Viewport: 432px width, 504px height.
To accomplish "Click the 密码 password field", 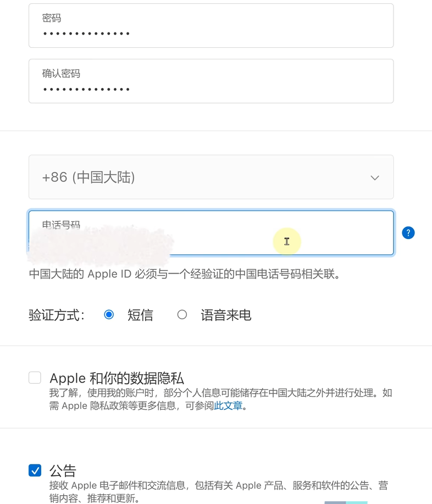I will point(211,26).
